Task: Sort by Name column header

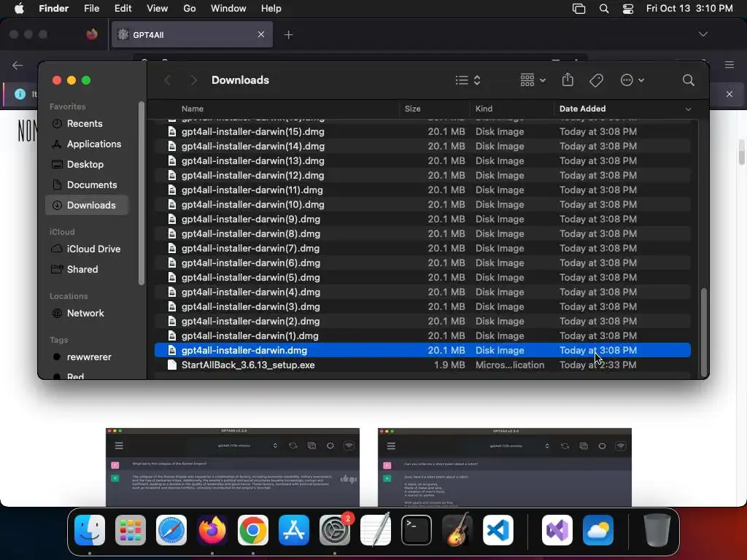Action: 192,109
